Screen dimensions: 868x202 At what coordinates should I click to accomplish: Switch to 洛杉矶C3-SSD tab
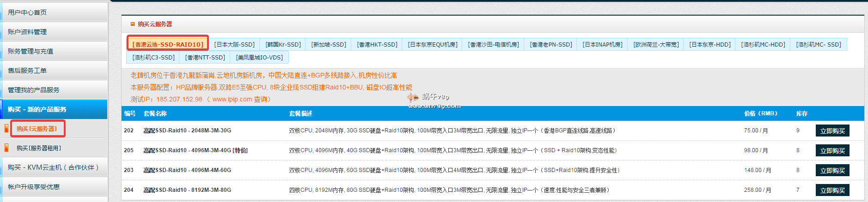(153, 57)
